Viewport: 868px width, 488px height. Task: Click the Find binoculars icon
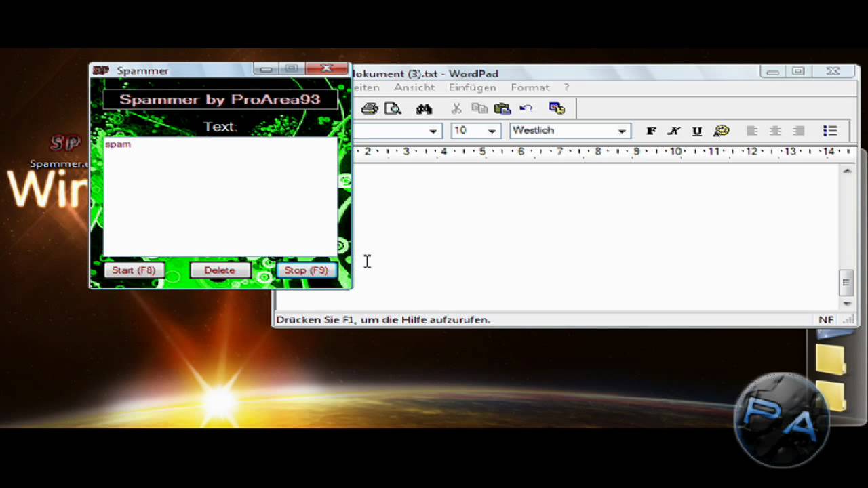click(x=425, y=108)
